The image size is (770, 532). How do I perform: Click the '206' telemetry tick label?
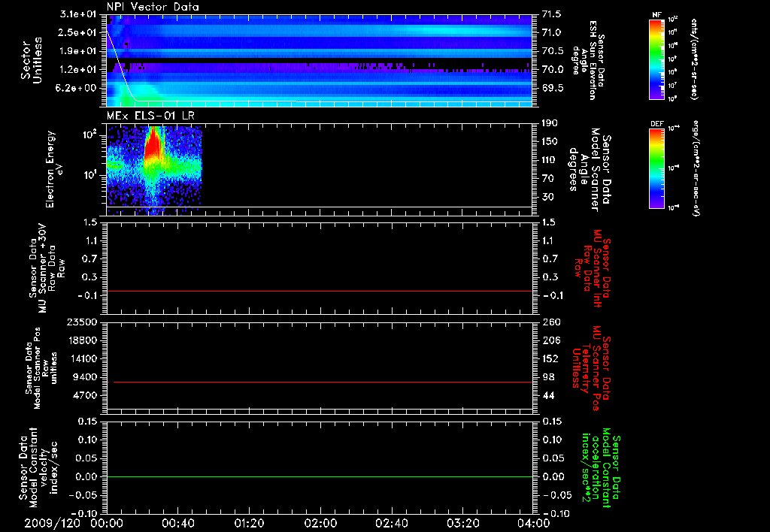(550, 340)
